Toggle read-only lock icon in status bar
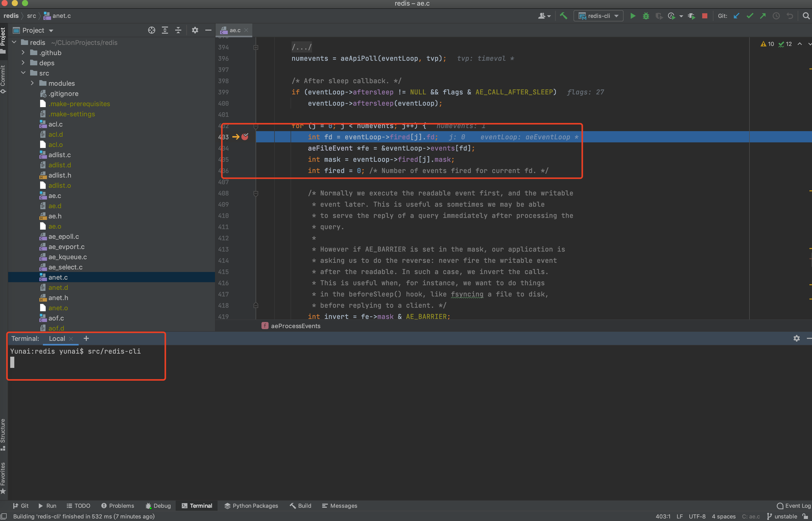Viewport: 812px width, 521px height. pyautogui.click(x=805, y=516)
